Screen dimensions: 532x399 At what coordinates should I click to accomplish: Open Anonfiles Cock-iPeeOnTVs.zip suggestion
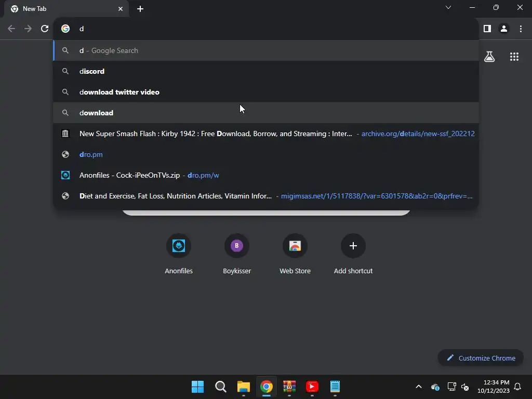click(266, 175)
